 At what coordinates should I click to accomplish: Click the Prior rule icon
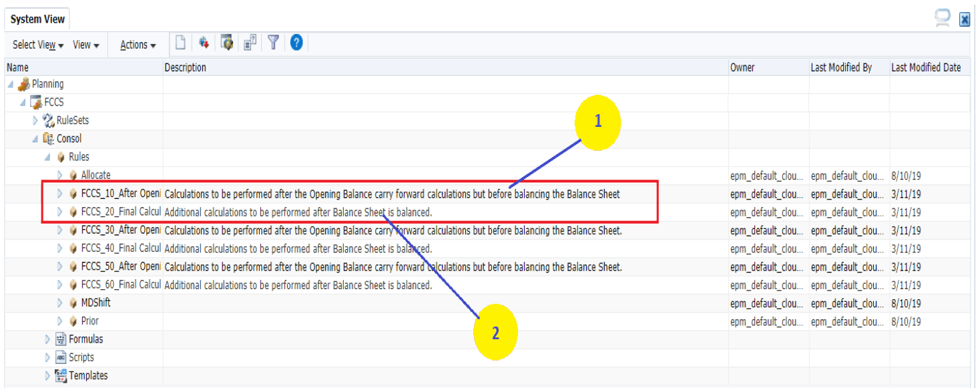[x=73, y=321]
